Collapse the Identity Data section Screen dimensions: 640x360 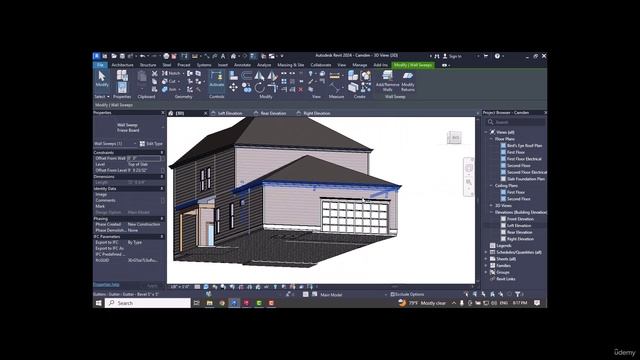point(162,189)
